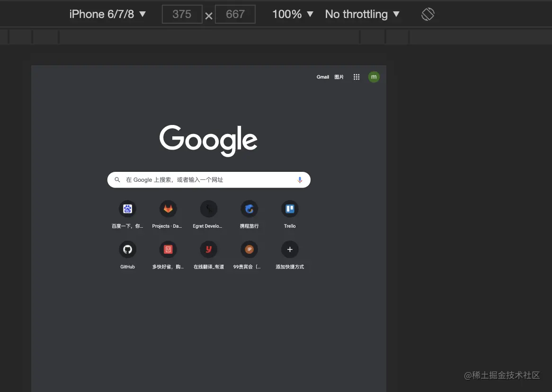Click the 'GitHub' label text
Screen dimensions: 552x392
pyautogui.click(x=127, y=267)
